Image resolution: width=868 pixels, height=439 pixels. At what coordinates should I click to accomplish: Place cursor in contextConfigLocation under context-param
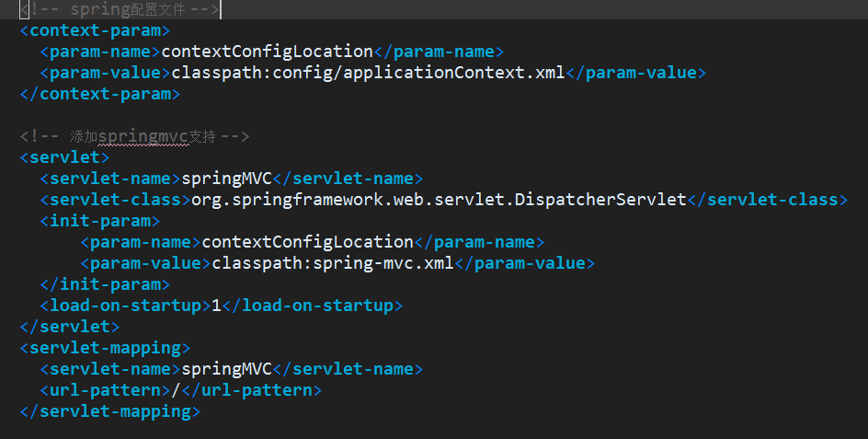click(267, 52)
